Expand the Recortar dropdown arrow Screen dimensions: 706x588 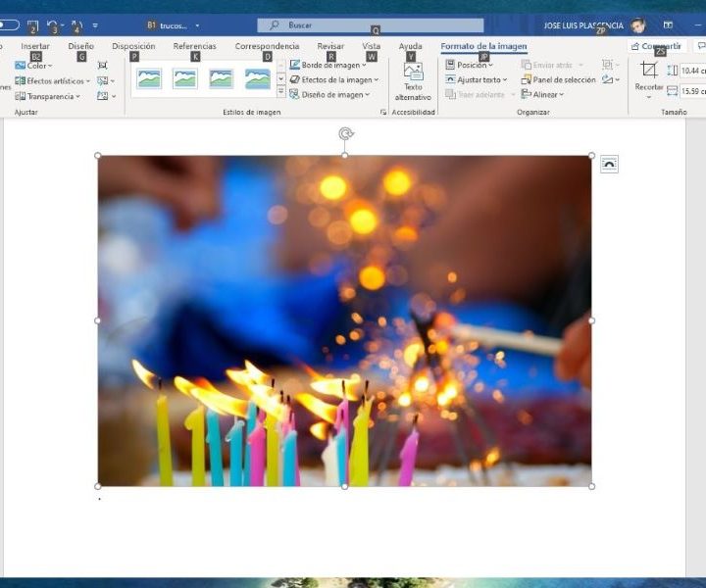pos(649,97)
